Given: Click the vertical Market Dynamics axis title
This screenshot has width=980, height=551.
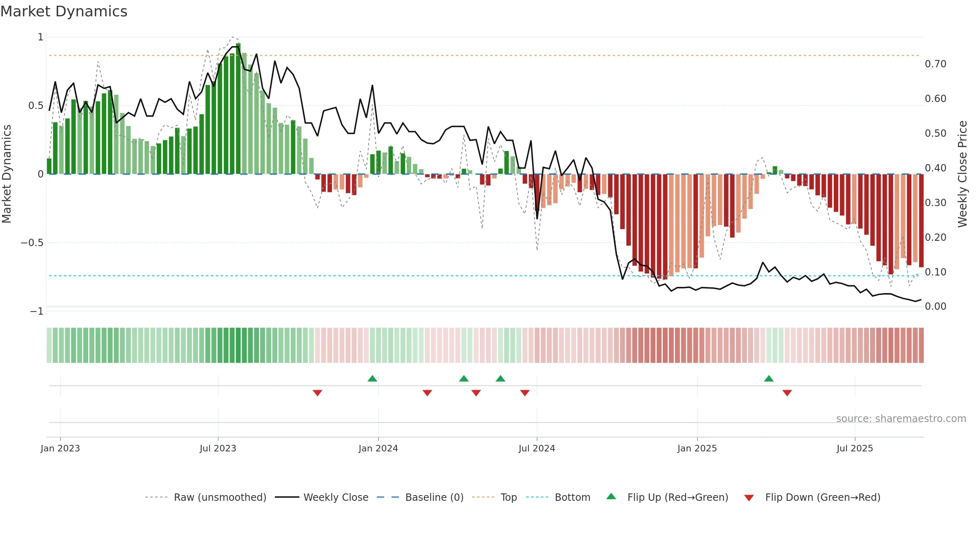Looking at the screenshot, I should click(x=7, y=174).
